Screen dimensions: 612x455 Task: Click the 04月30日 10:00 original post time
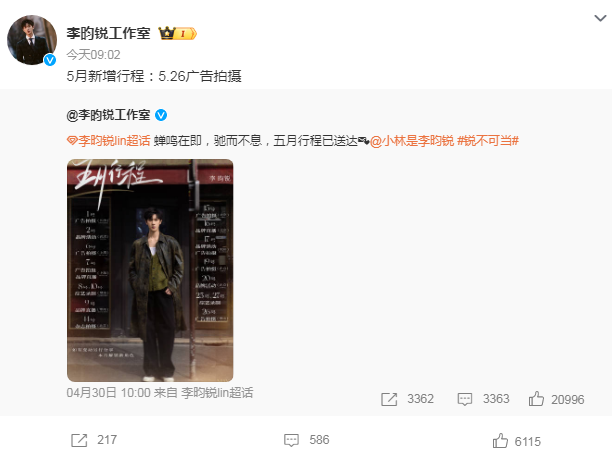(x=109, y=393)
